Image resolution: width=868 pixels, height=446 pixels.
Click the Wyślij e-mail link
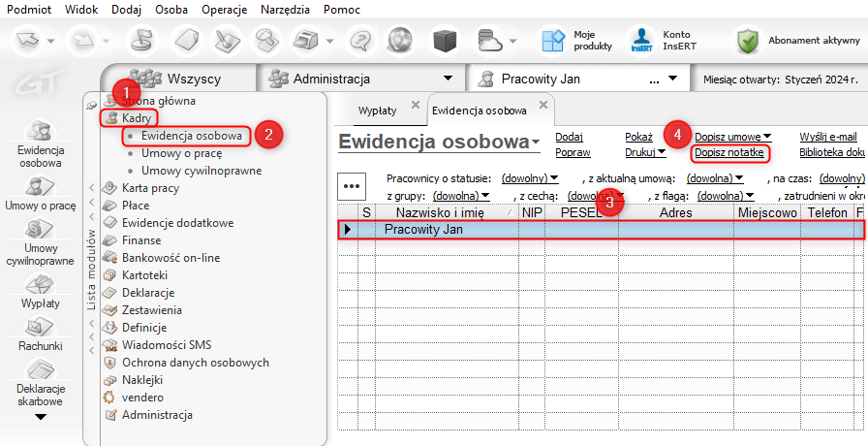[x=828, y=137]
